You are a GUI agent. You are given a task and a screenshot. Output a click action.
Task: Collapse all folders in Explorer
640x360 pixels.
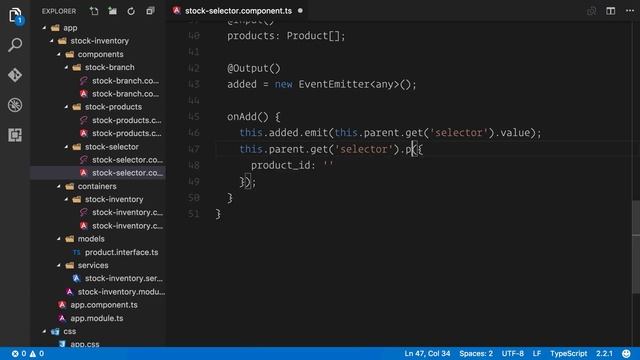150,11
